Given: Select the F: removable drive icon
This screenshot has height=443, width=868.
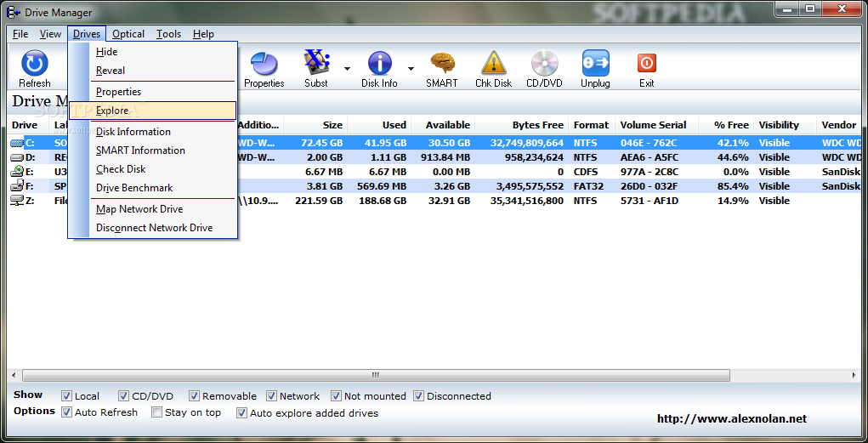Looking at the screenshot, I should pos(17,185).
